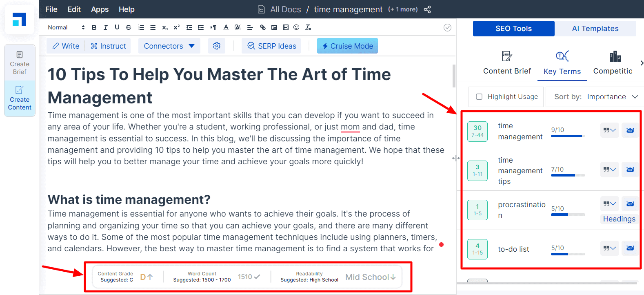Click the time management 9/10 progress bar
Viewport: 644px width, 295px height.
click(568, 136)
